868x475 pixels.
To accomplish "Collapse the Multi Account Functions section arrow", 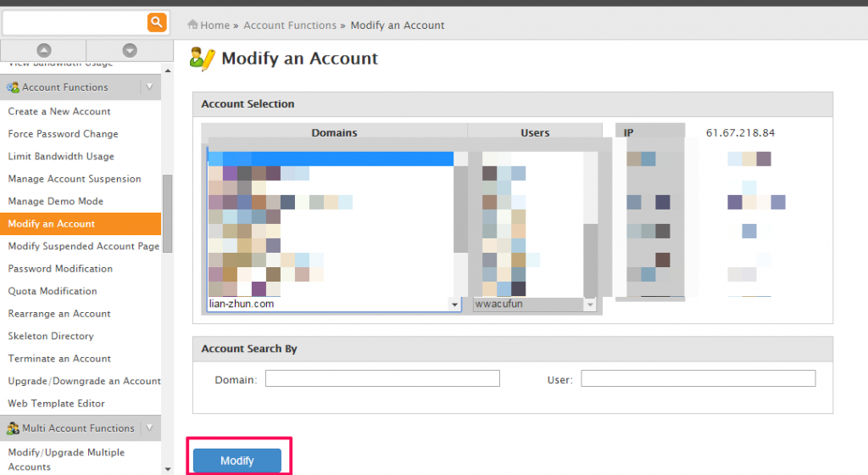I will 149,427.
